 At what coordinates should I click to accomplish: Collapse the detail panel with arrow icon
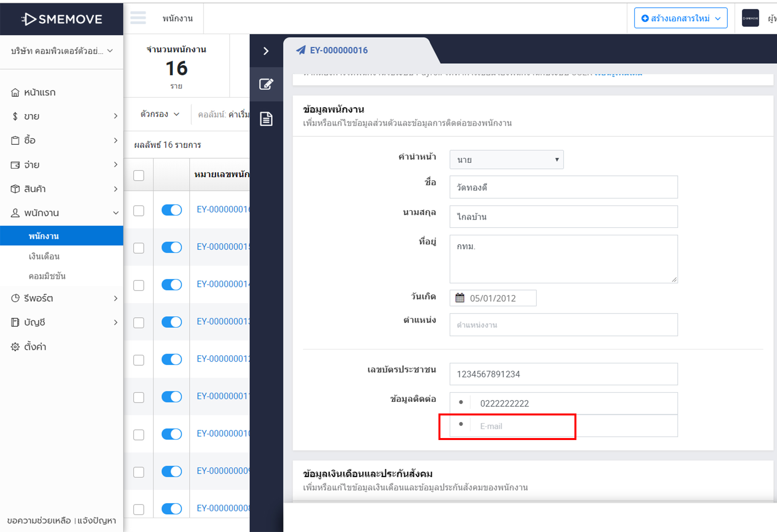pyautogui.click(x=266, y=51)
